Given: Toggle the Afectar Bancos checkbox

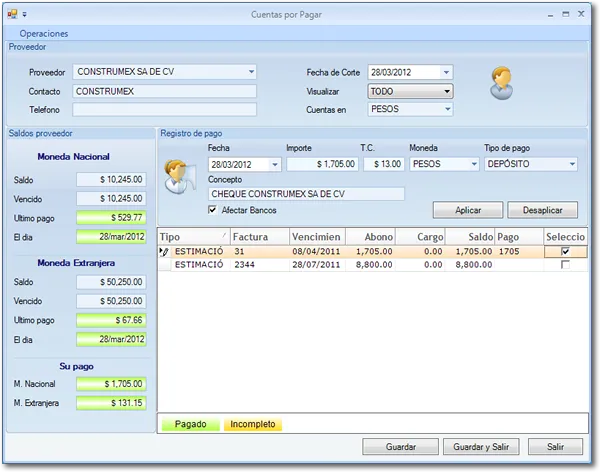Looking at the screenshot, I should pyautogui.click(x=212, y=210).
